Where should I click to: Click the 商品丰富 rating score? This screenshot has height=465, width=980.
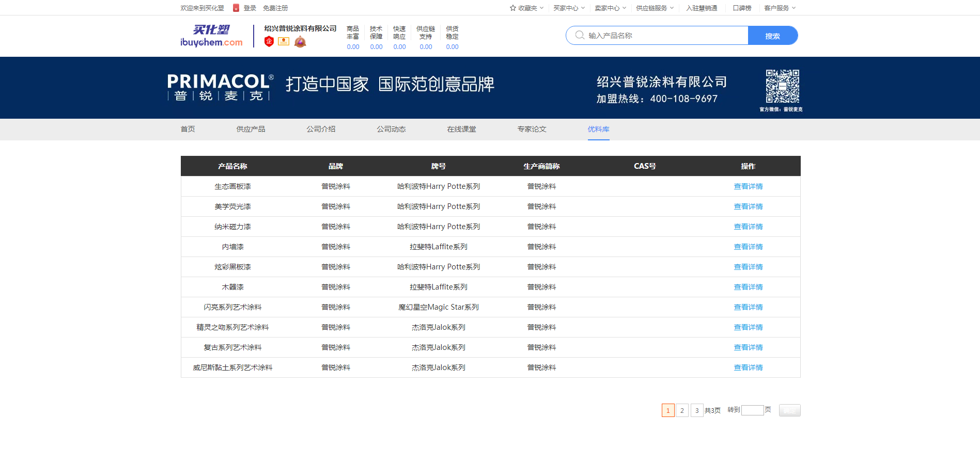coord(353,47)
